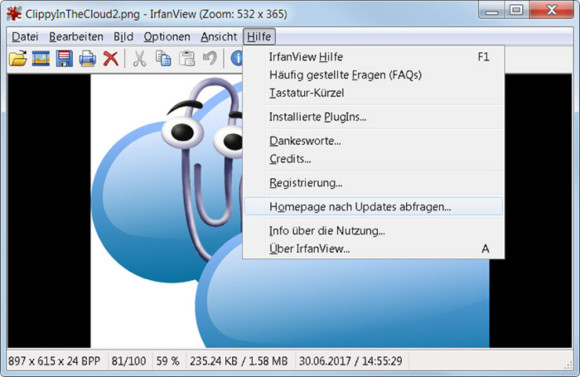Open the Bild menu
This screenshot has width=580, height=377.
point(123,37)
